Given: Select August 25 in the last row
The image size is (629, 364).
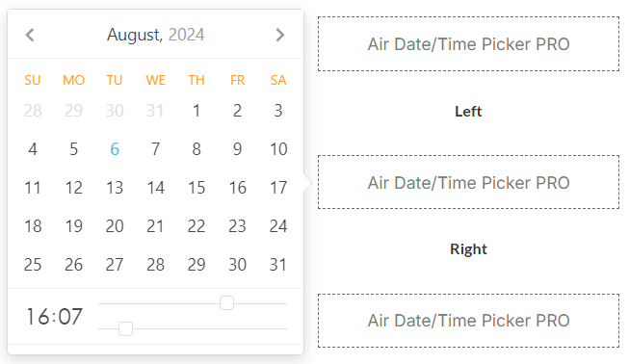Looking at the screenshot, I should tap(33, 265).
